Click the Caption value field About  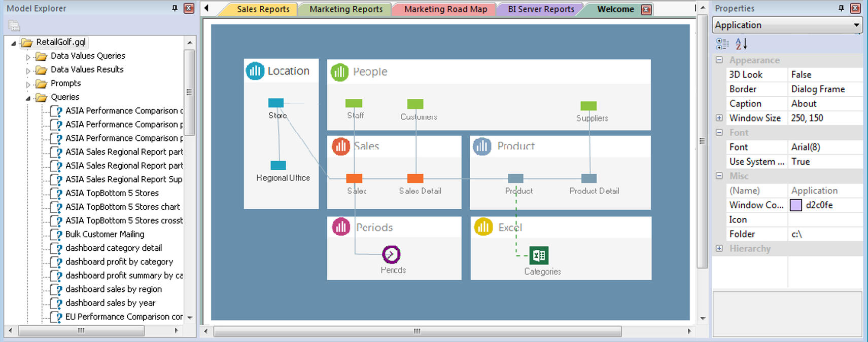pyautogui.click(x=824, y=103)
